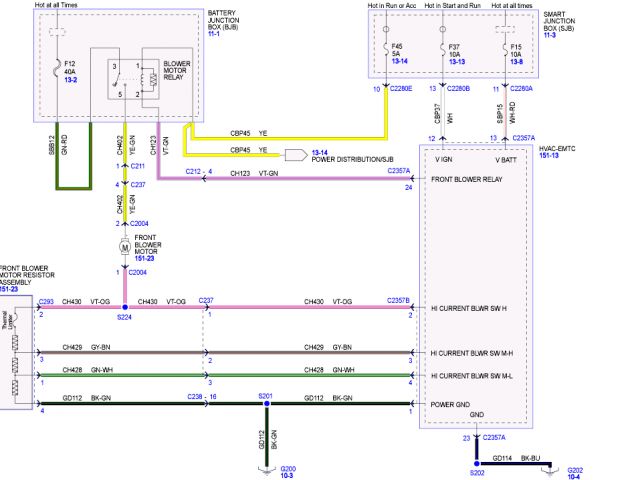
Task: Follow the 10-3 link below G200
Action: point(287,476)
